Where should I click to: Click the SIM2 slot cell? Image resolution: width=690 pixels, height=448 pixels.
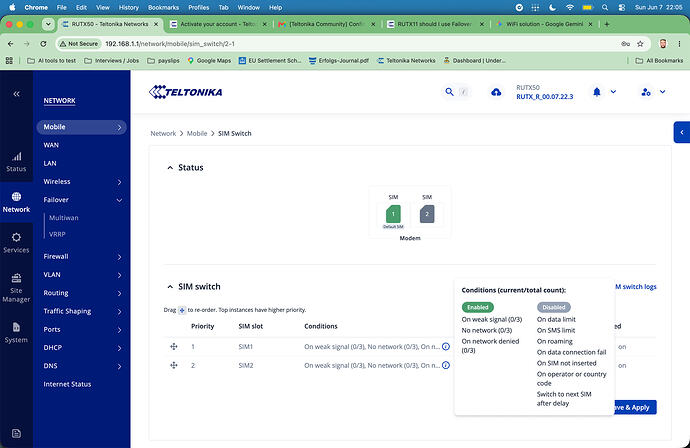tap(246, 365)
